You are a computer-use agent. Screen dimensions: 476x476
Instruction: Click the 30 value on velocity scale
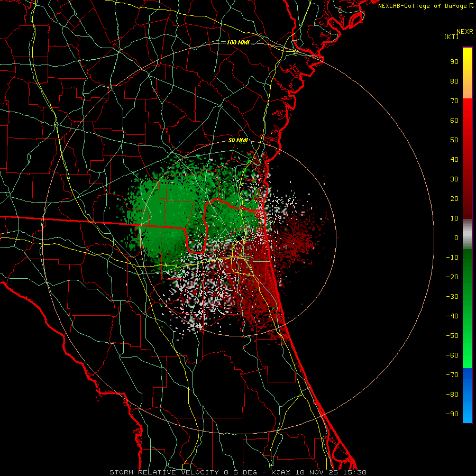454,179
